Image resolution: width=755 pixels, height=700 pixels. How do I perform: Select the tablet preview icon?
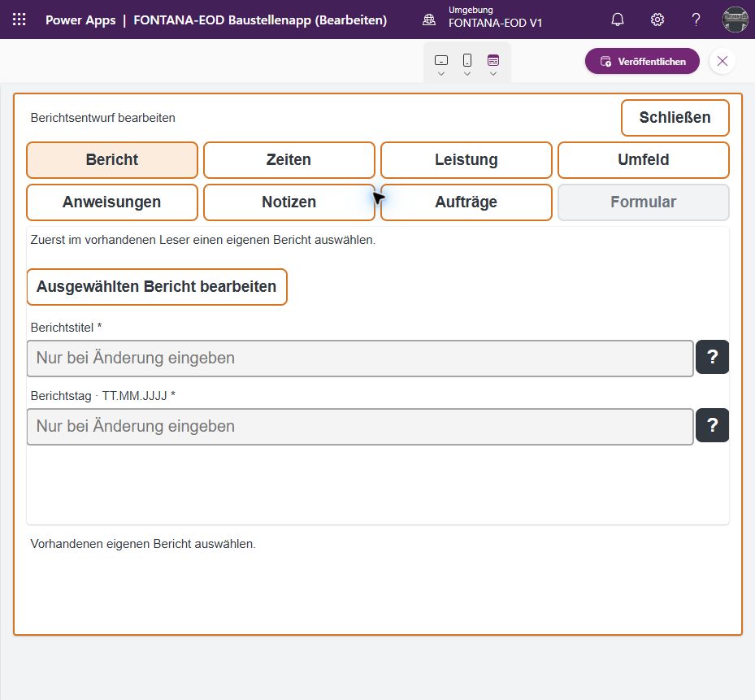coord(441,60)
